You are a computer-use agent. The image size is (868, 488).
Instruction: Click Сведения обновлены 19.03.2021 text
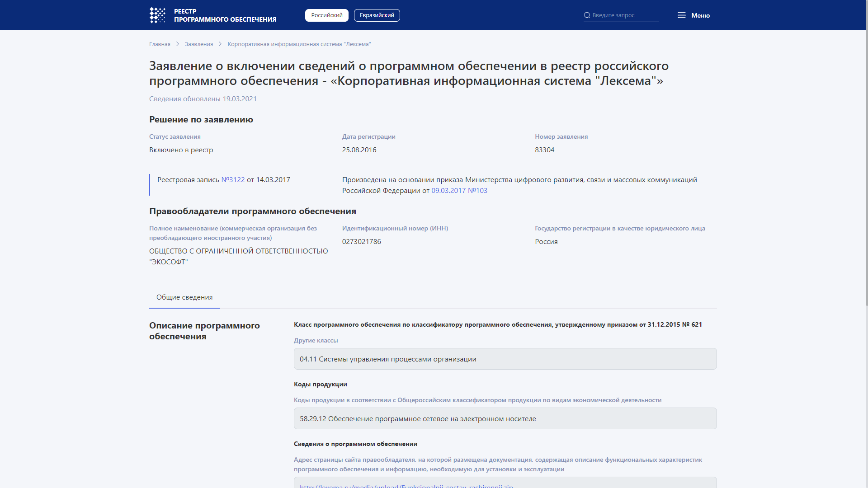coord(203,99)
